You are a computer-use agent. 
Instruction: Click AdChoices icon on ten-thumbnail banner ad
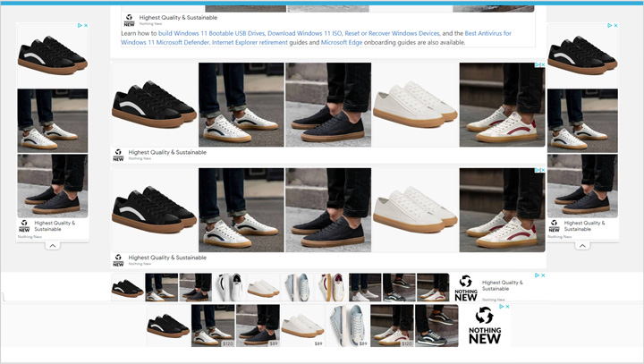point(538,275)
